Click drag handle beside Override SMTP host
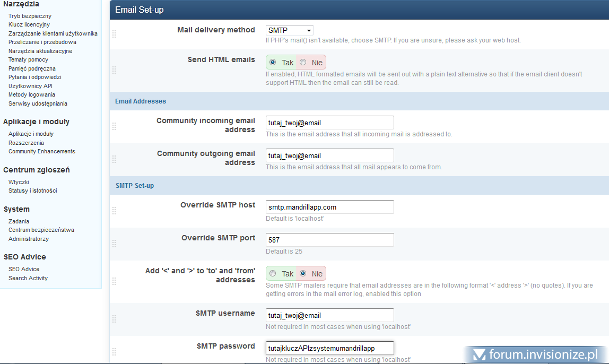Viewport: 609px width, 364px height. coord(114,211)
